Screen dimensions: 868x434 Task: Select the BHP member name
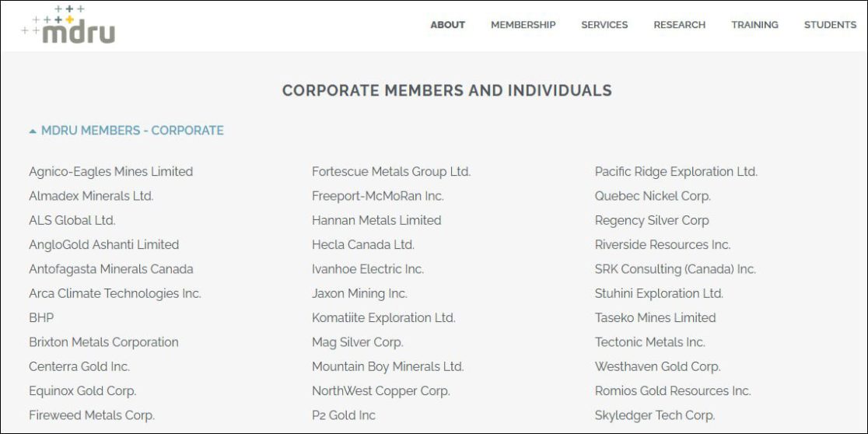[41, 318]
